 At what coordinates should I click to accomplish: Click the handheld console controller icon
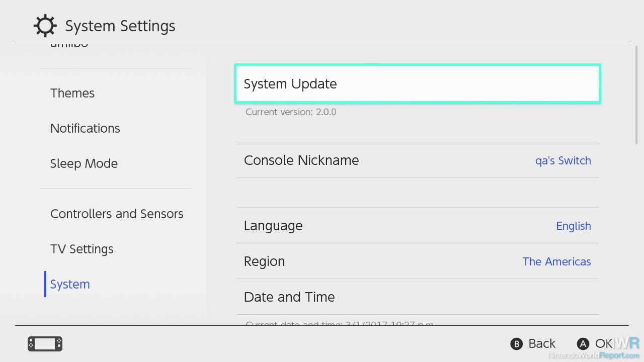point(45,344)
